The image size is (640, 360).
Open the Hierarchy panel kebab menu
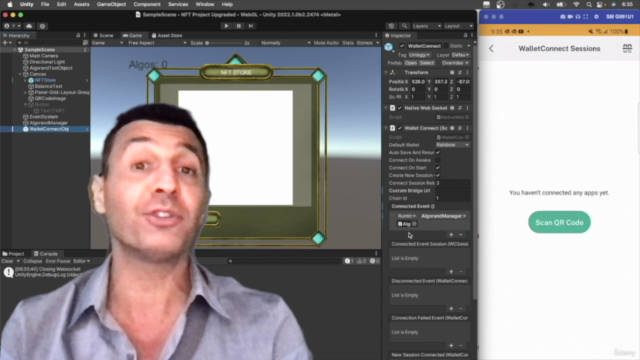(85, 36)
